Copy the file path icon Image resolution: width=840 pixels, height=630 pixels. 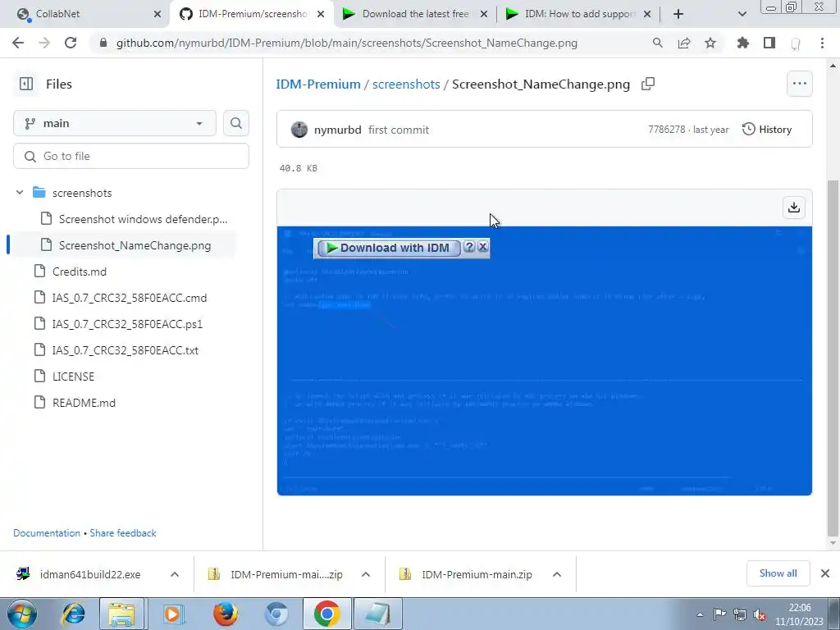[x=648, y=84]
